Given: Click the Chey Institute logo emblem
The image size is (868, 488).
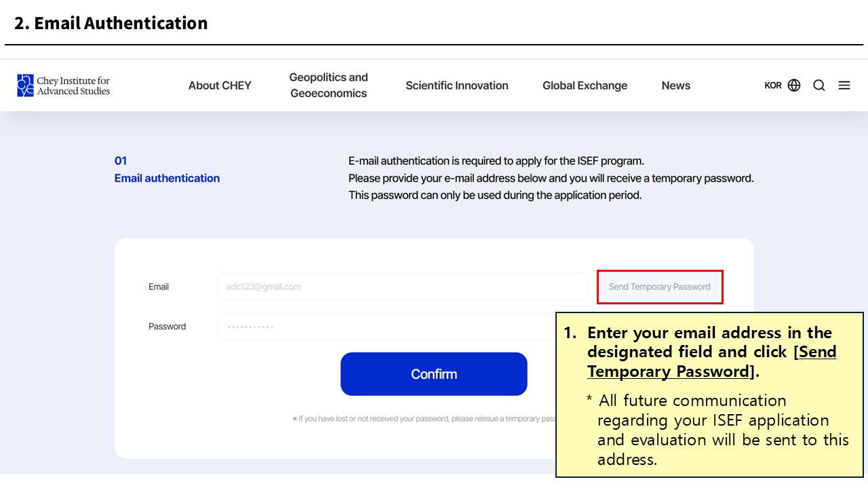Looking at the screenshot, I should [25, 85].
